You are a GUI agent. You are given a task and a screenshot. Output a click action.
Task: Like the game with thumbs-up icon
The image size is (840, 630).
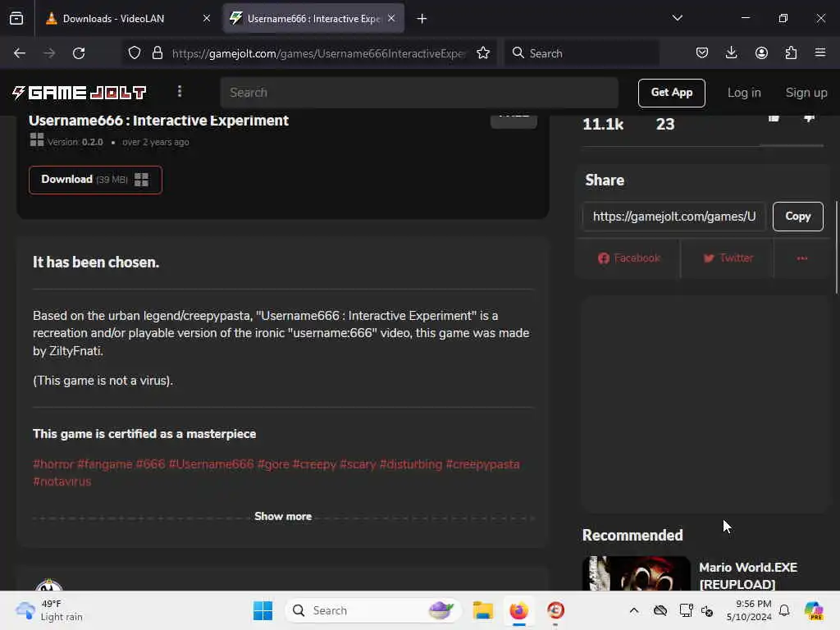tap(774, 118)
